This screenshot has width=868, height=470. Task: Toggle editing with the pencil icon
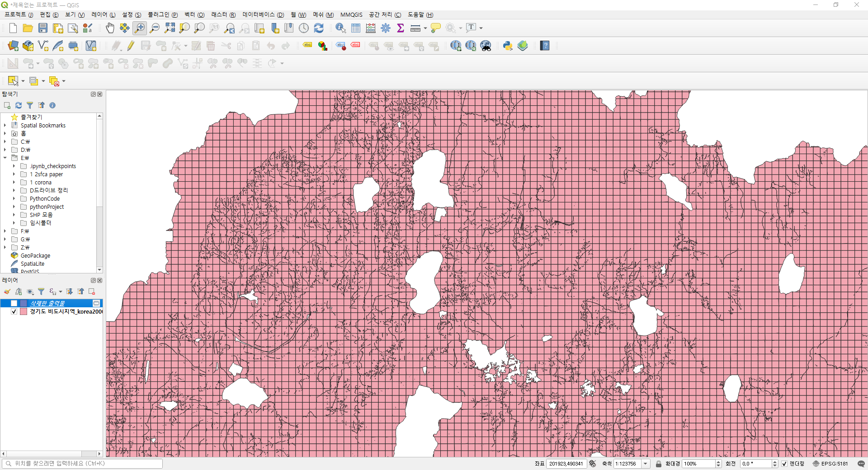coord(131,46)
